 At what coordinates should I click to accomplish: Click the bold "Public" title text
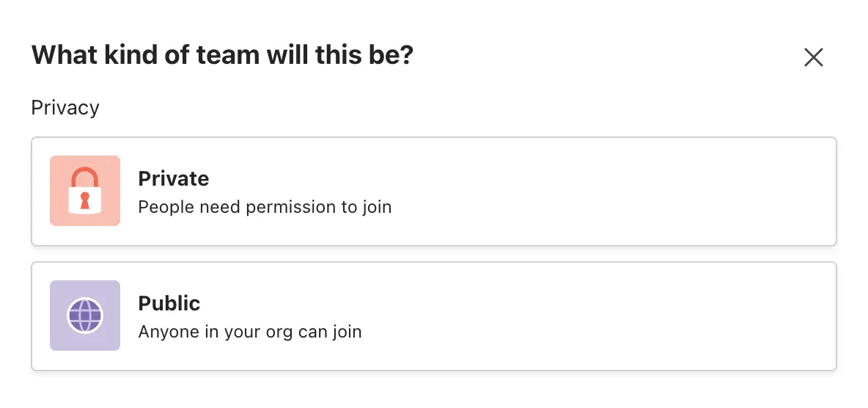point(169,303)
